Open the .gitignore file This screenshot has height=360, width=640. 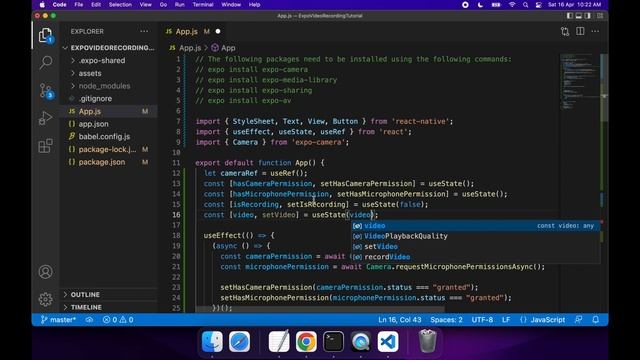tap(109, 99)
